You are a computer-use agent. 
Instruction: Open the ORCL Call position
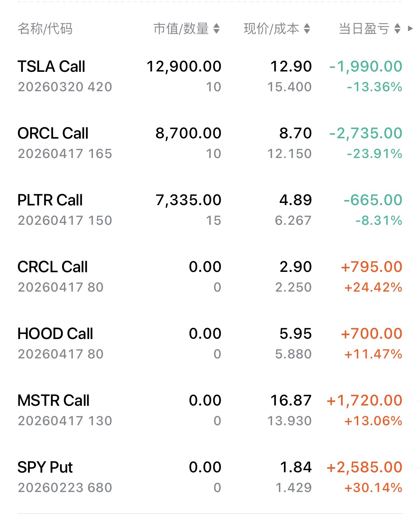coord(53,134)
